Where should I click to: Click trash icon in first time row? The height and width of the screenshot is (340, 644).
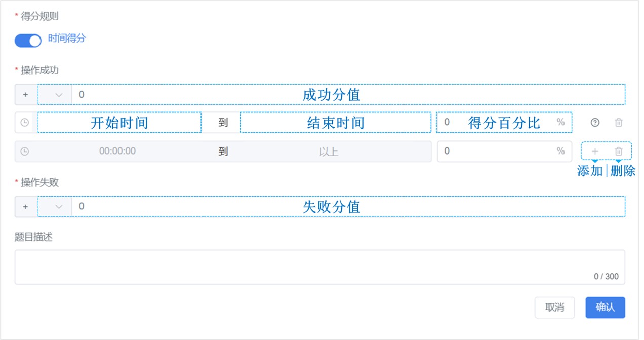tap(618, 122)
